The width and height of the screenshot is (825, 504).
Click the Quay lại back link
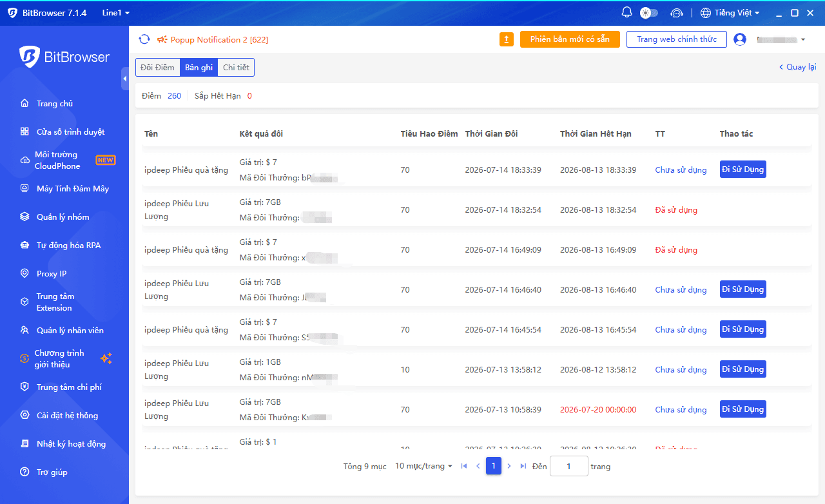[797, 67]
